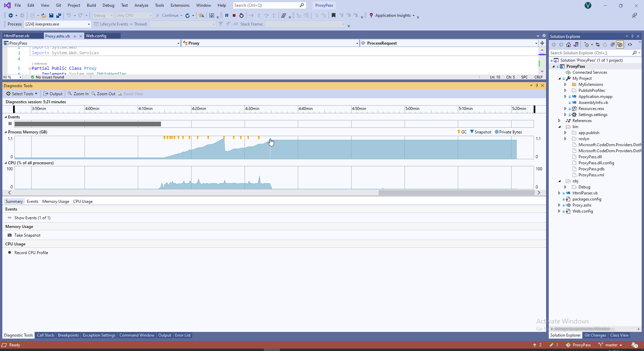Viewport: 644px width, 351px height.
Task: Stop debugging with the red square icon
Action: tap(234, 15)
